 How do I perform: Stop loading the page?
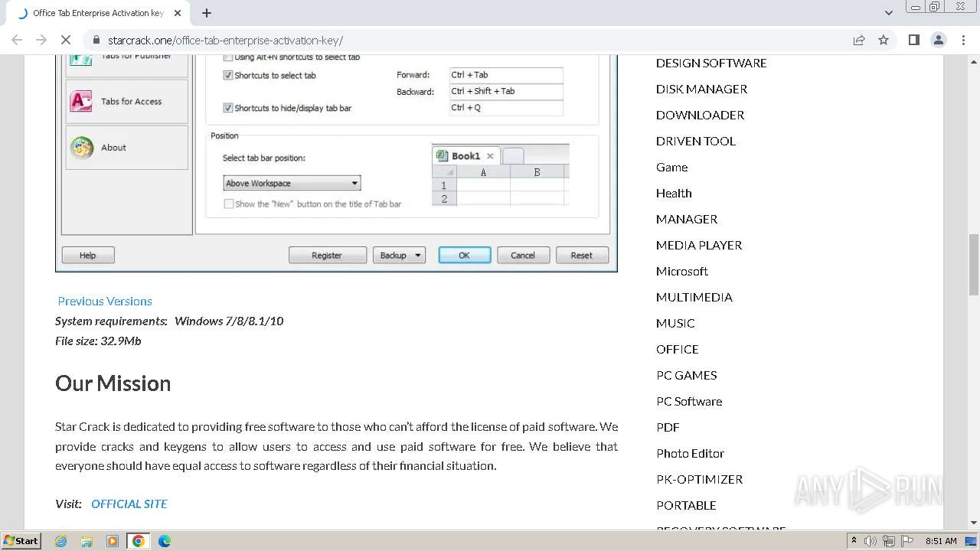point(66,40)
